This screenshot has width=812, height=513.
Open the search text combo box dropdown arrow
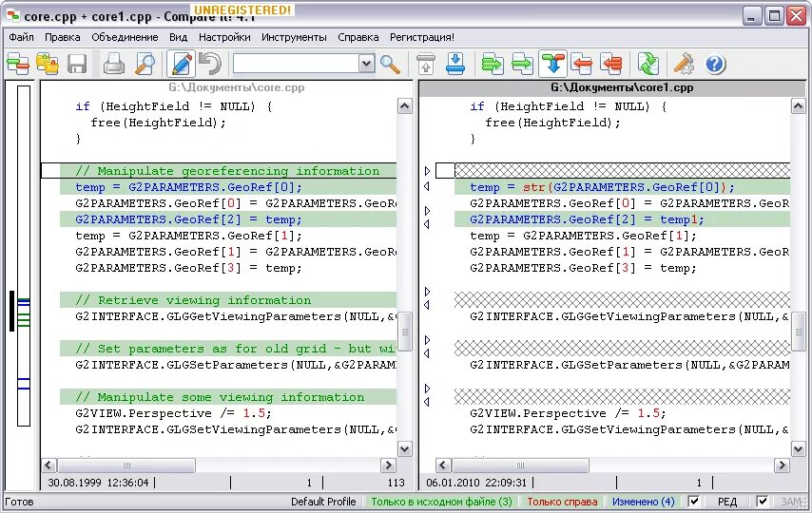click(366, 64)
